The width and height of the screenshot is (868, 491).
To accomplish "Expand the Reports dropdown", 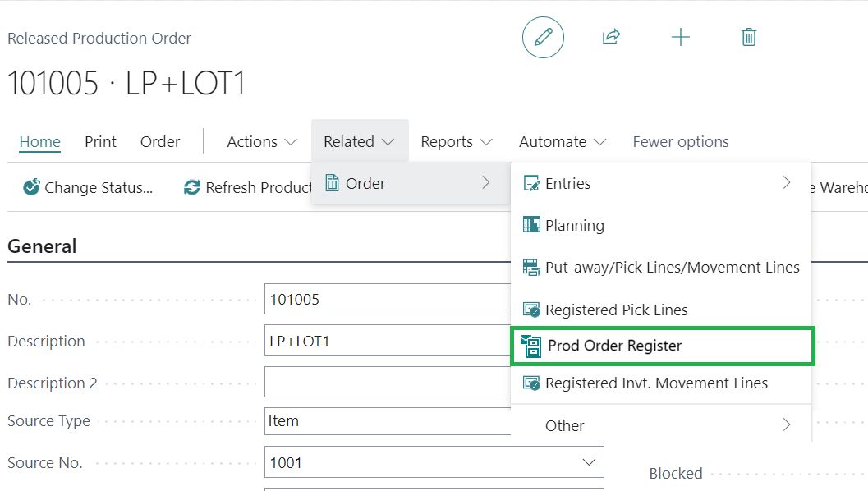I will 456,141.
